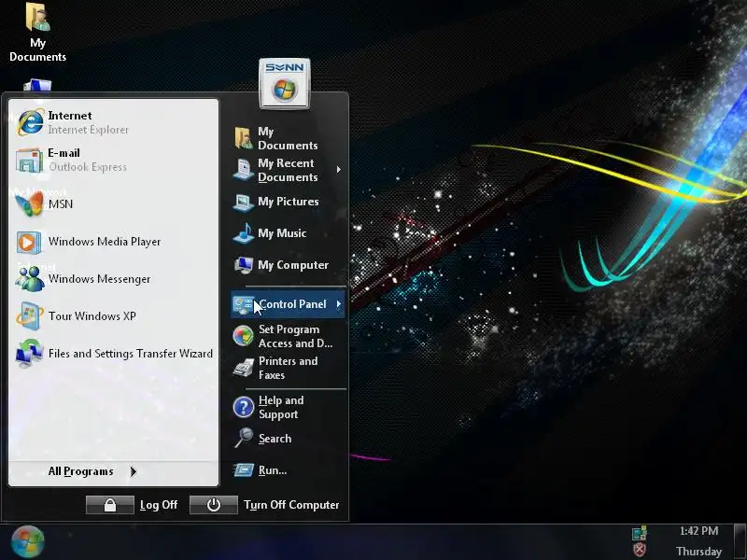Click the Printers and Faxes icon
Screen dimensions: 747x560
[244, 368]
